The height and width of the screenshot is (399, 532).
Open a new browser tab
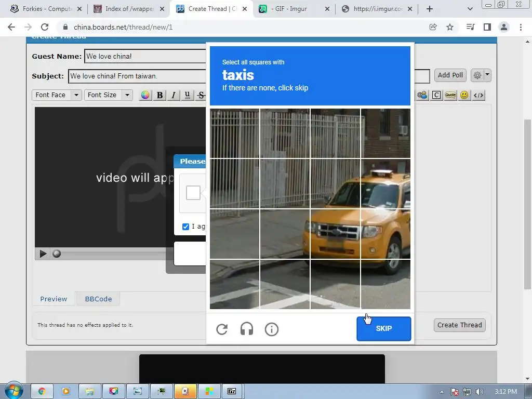coord(430,9)
